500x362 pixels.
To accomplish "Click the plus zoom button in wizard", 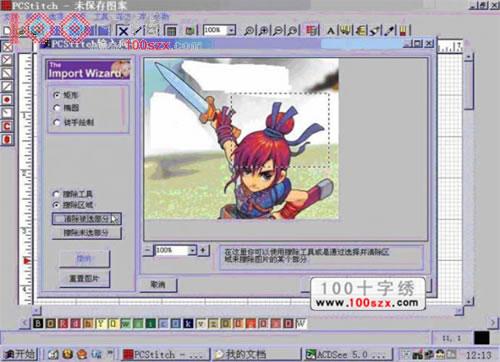I will tap(203, 250).
